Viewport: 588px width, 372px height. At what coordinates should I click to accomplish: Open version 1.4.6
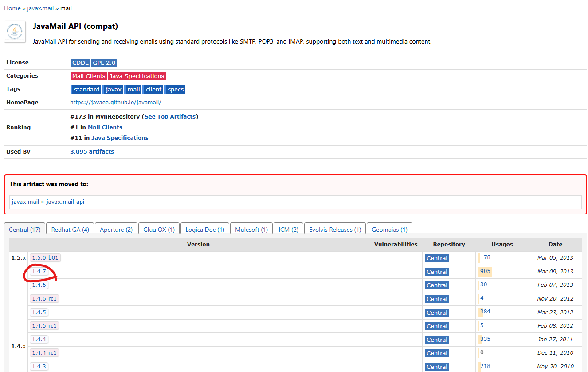[x=39, y=285]
